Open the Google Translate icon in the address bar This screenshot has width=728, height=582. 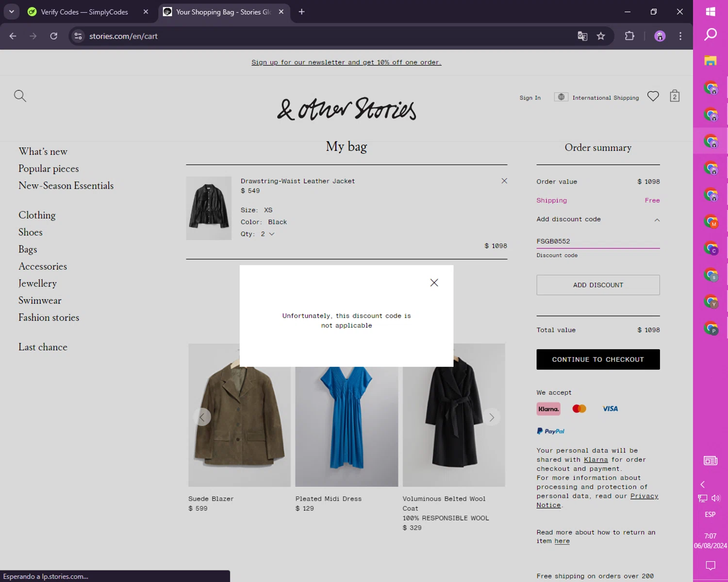tap(582, 36)
